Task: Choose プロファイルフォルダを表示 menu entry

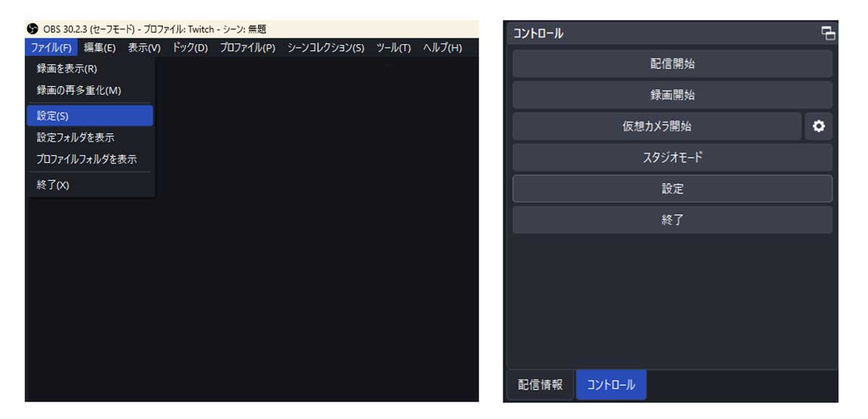Action: [x=90, y=159]
